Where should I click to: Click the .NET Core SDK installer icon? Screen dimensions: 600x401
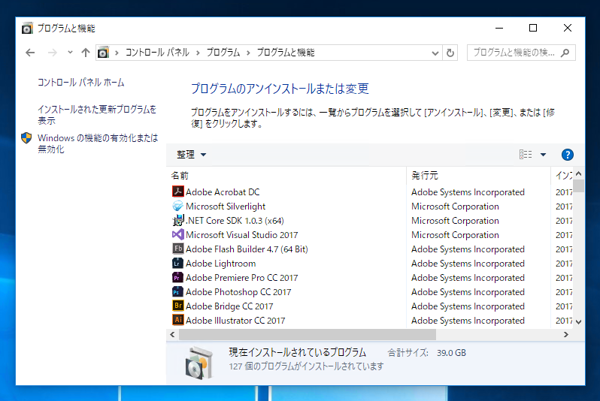pyautogui.click(x=178, y=220)
